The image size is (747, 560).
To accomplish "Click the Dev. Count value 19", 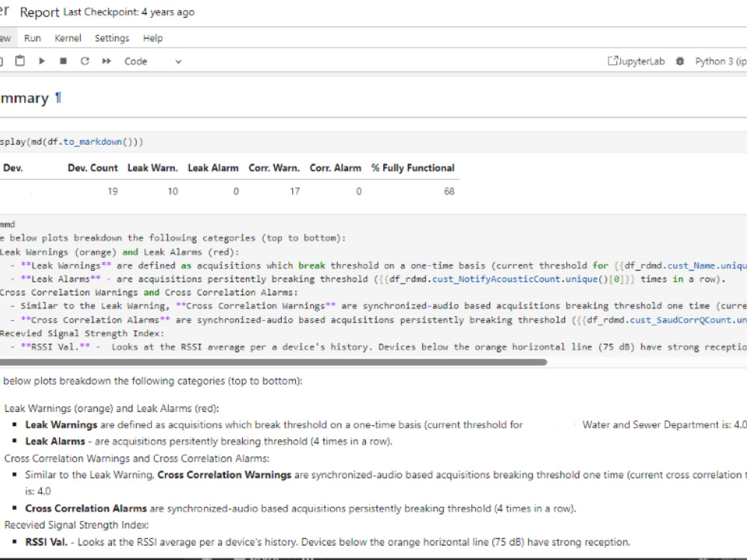I will (x=113, y=191).
